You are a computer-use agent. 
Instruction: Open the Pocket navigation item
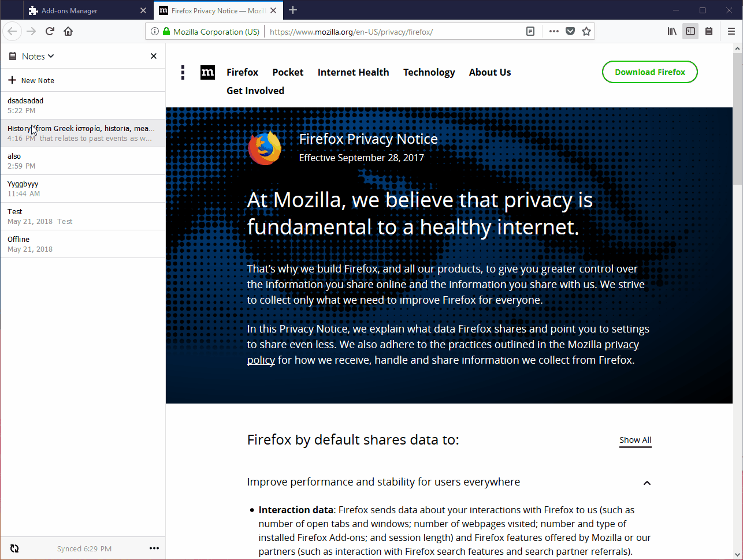(x=288, y=72)
